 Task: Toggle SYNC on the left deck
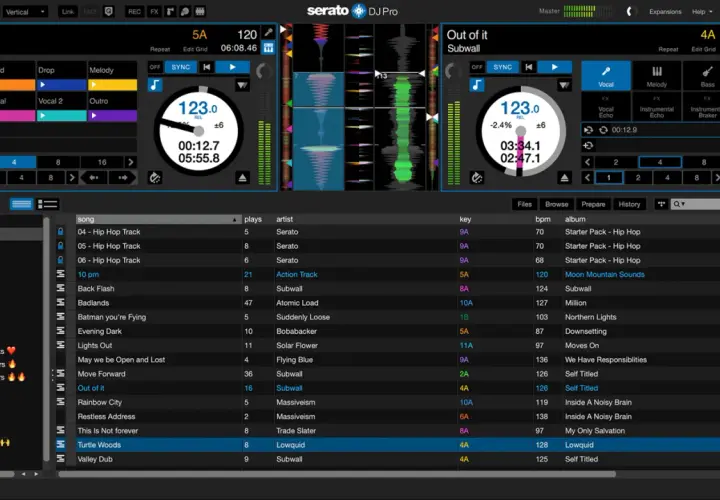click(x=180, y=67)
